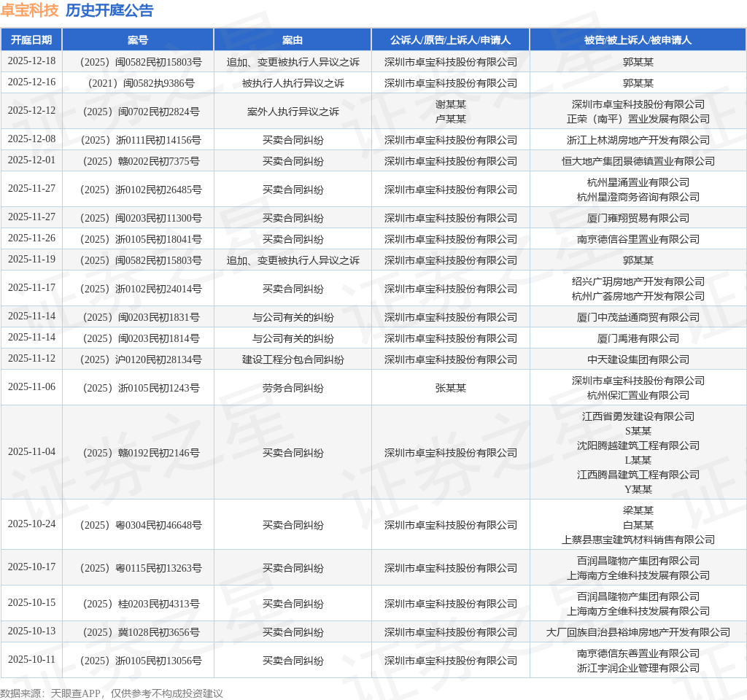Click the 历史开庭公告 heading
Screen dimensions: 747x700
[x=109, y=10]
